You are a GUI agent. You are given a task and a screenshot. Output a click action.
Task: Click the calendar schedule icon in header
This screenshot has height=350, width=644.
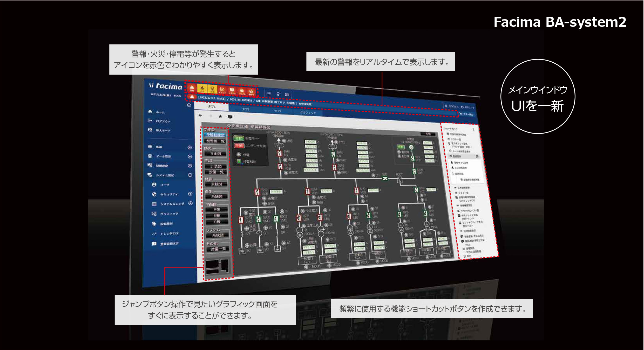tap(287, 94)
